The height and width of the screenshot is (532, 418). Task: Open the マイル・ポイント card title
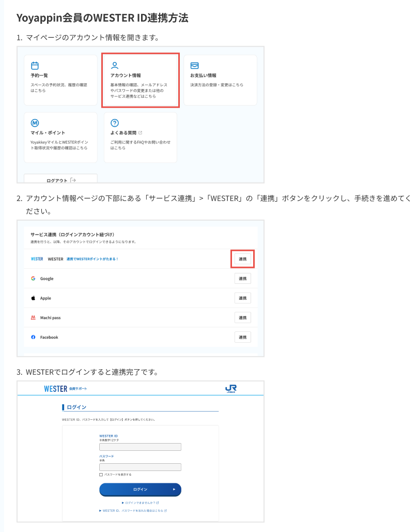pyautogui.click(x=48, y=133)
